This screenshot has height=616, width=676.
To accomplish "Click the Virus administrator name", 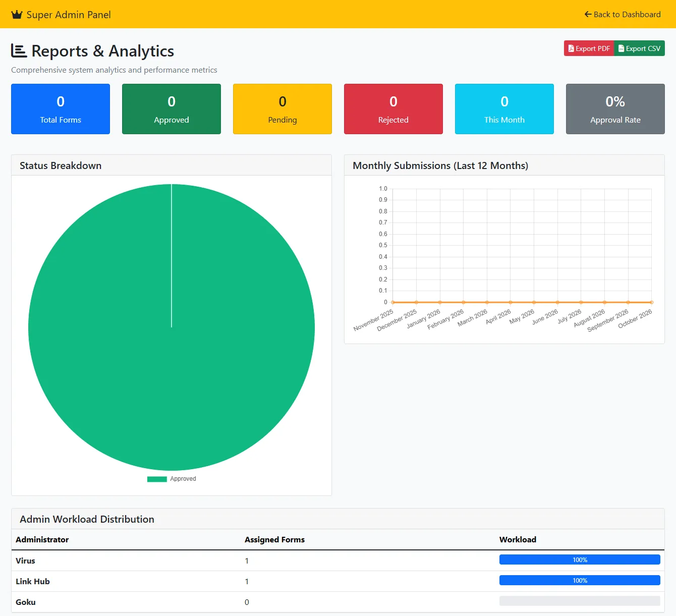I will (x=25, y=561).
